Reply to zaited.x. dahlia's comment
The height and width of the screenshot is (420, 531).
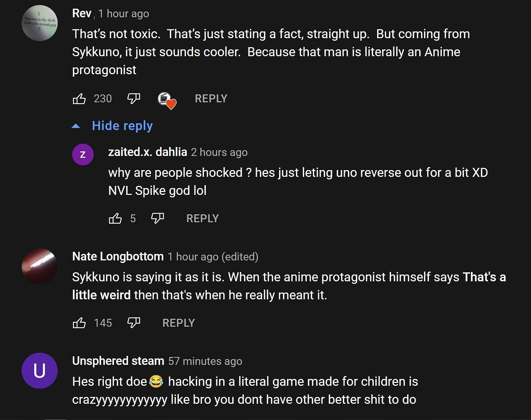(202, 218)
